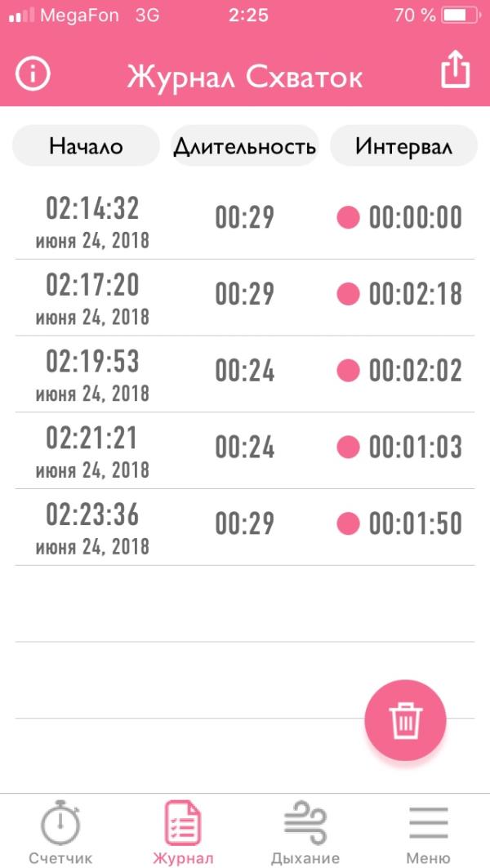Viewport: 490px width, 868px height.
Task: Tap the Начало column header
Action: pos(86,146)
